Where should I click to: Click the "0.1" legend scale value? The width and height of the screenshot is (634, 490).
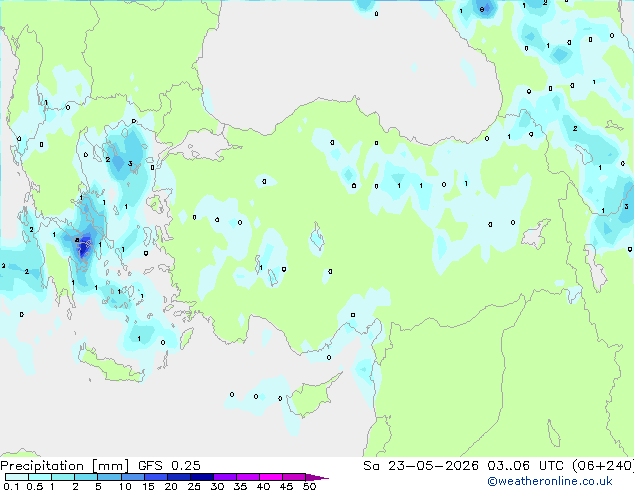(x=11, y=486)
